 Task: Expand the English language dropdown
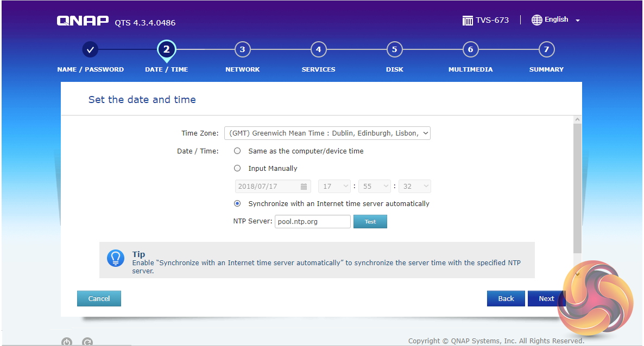click(x=577, y=21)
